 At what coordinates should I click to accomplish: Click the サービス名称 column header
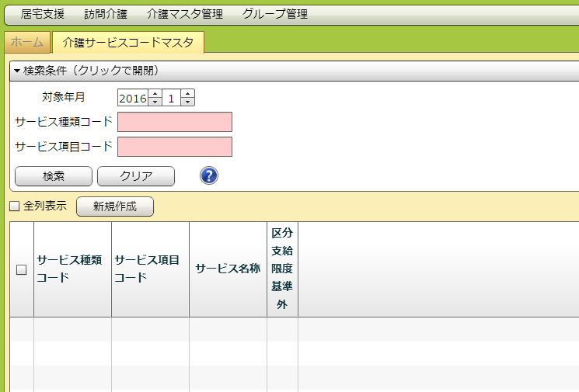pos(228,269)
